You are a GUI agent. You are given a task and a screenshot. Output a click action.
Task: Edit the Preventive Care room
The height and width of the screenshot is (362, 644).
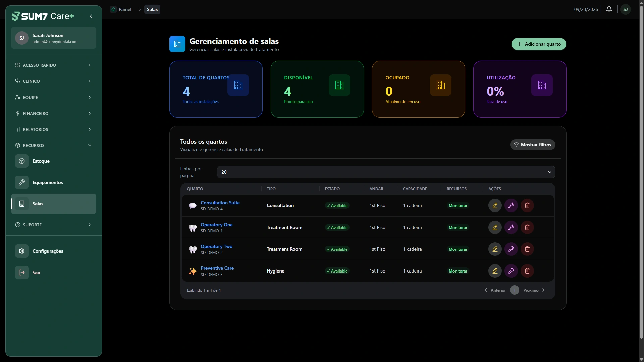(x=495, y=271)
